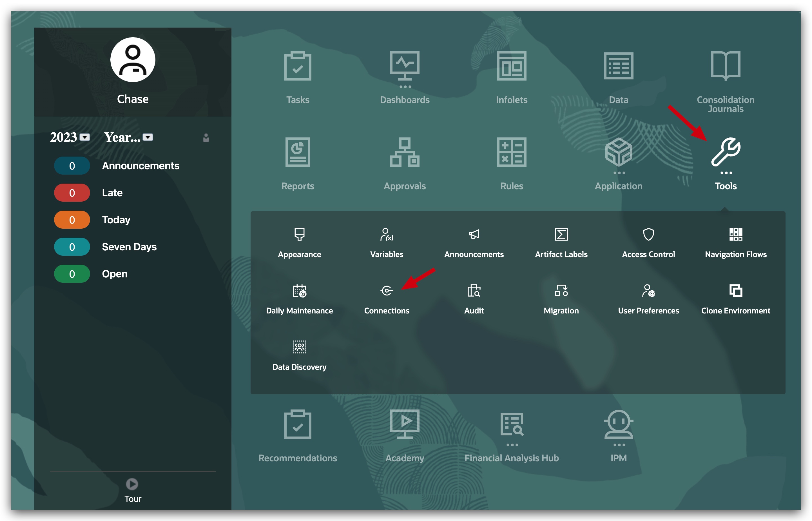Open the Dashboards cluster icon
Image resolution: width=812 pixels, height=521 pixels.
tap(405, 66)
